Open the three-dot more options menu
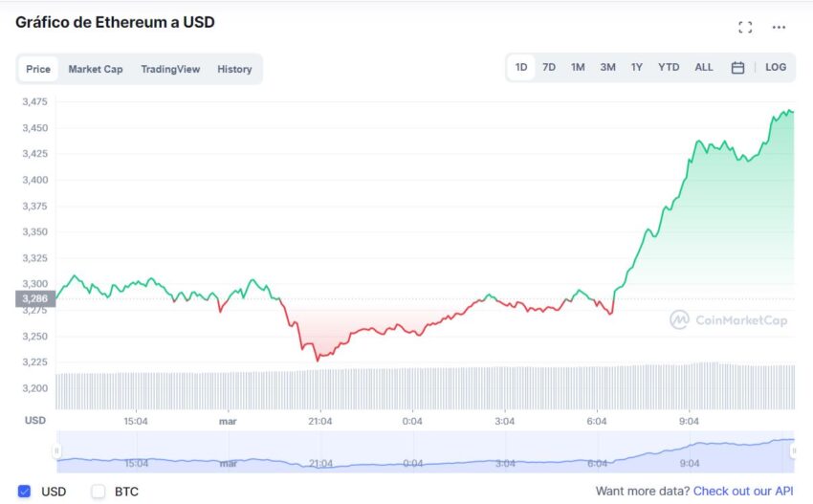This screenshot has height=504, width=813. [x=779, y=28]
